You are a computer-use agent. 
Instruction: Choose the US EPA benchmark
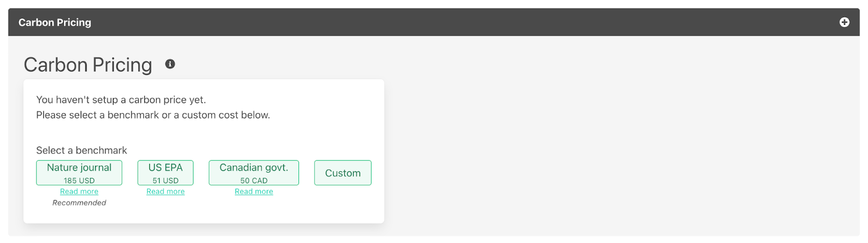[165, 168]
